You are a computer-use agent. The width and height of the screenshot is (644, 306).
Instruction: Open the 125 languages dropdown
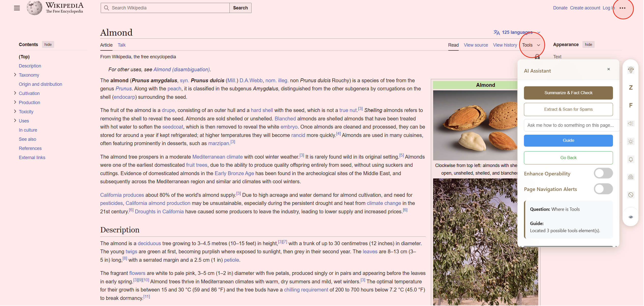click(x=517, y=32)
